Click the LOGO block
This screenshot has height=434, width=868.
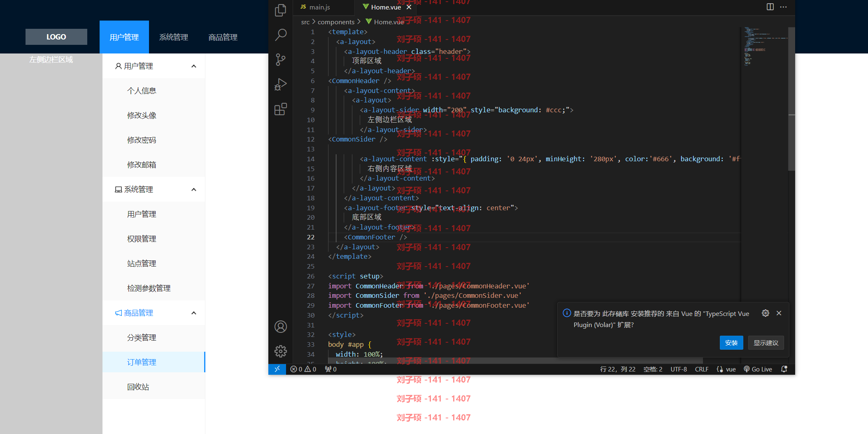56,37
